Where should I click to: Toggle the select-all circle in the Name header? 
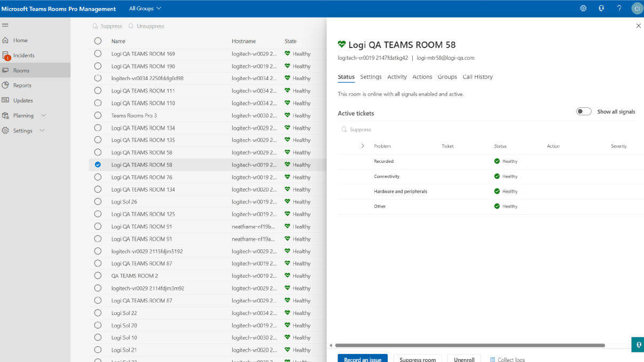[x=98, y=41]
